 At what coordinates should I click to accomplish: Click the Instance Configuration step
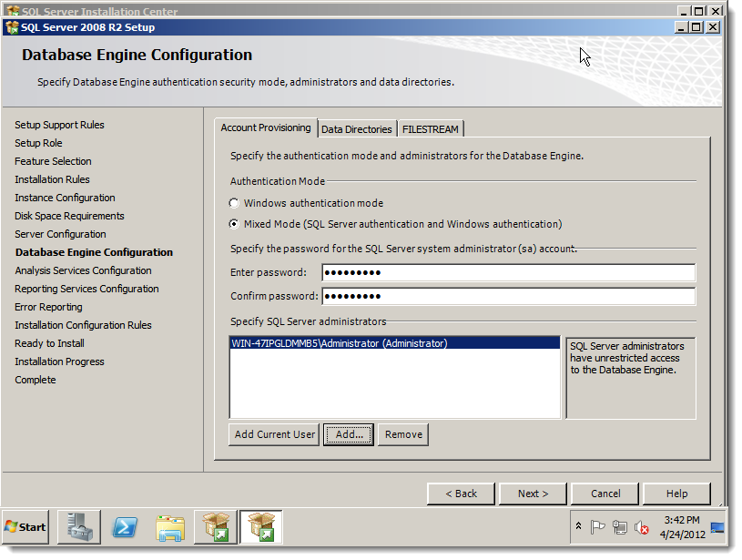pyautogui.click(x=65, y=198)
